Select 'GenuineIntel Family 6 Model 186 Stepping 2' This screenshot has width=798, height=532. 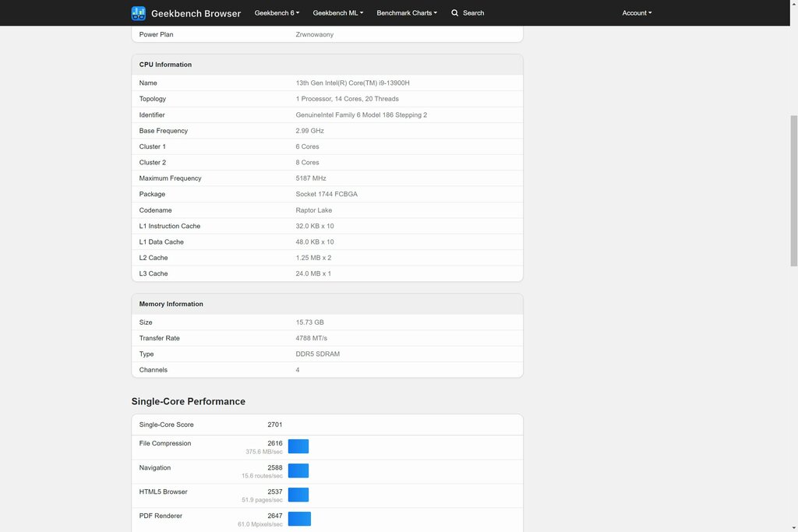click(362, 115)
